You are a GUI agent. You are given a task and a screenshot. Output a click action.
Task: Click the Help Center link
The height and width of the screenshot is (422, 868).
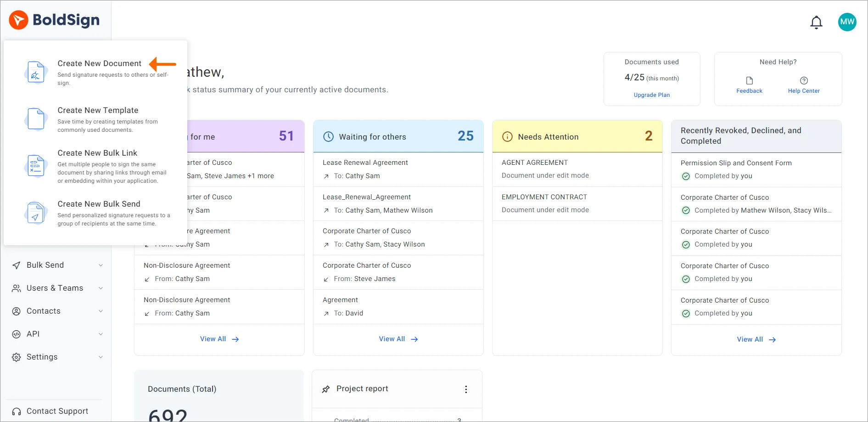804,91
